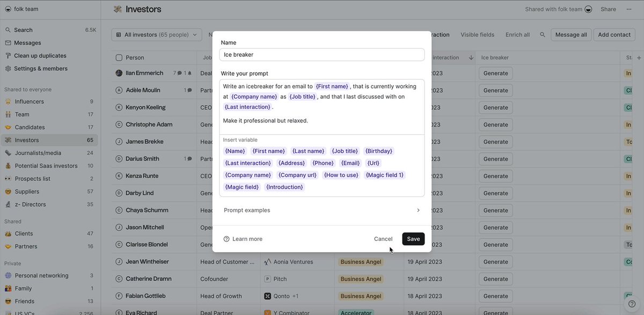Viewport: 644px width, 315px height.
Task: Expand Prompt examples chevron
Action: 418,210
